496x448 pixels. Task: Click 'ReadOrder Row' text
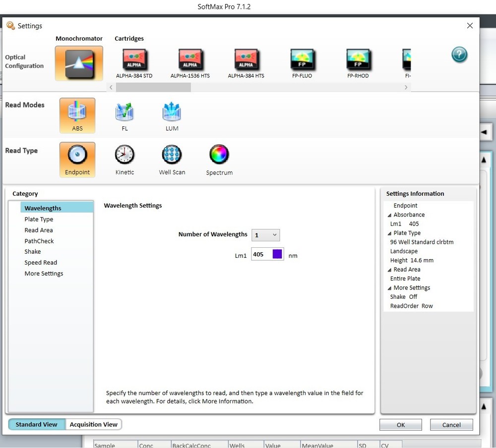pyautogui.click(x=411, y=306)
